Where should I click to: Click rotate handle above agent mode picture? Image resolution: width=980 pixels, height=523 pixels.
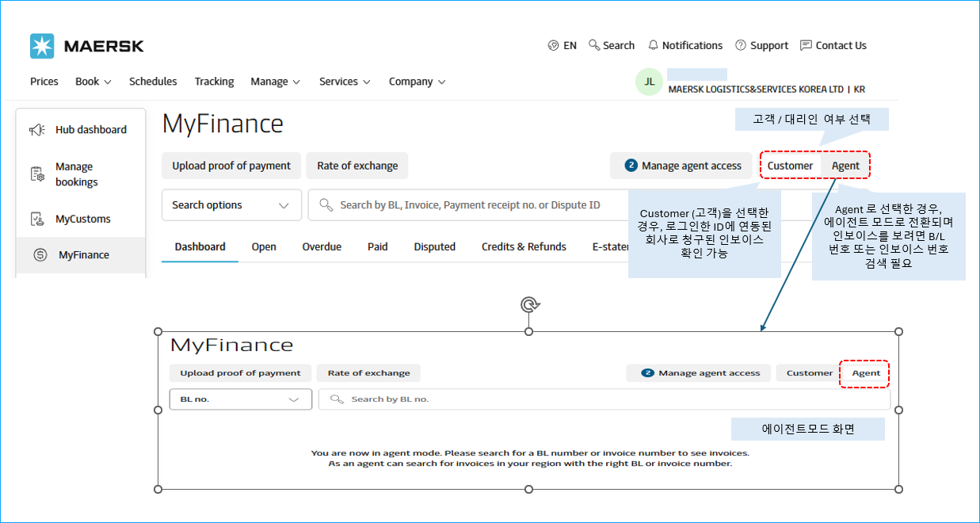click(x=529, y=305)
